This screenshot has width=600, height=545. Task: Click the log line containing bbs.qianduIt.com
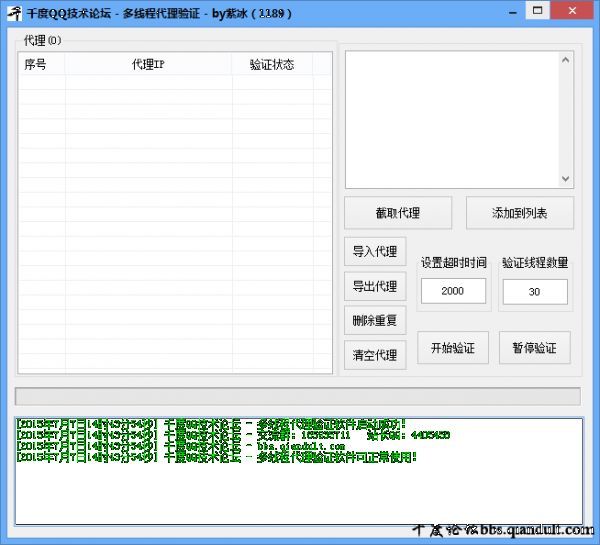(181, 446)
